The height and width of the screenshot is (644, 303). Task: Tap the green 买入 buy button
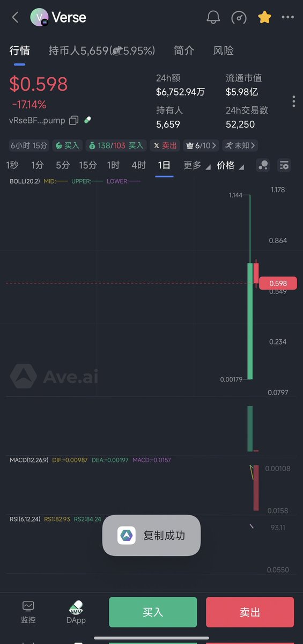[x=153, y=612]
